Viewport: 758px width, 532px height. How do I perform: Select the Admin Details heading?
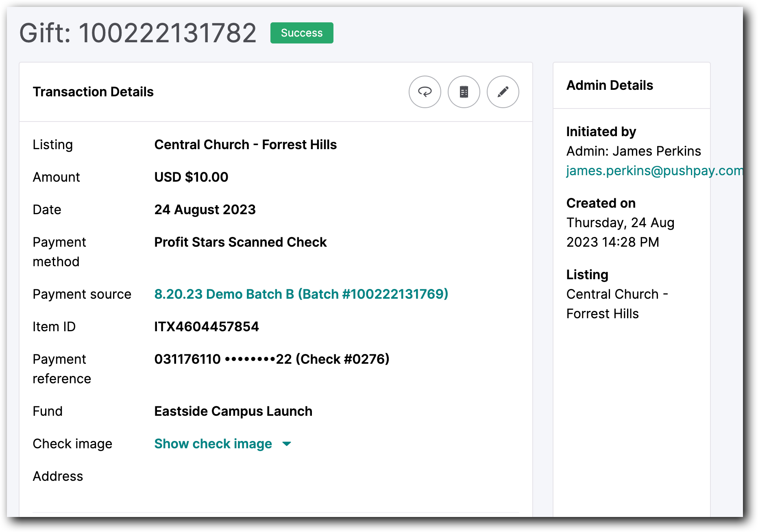(x=610, y=85)
